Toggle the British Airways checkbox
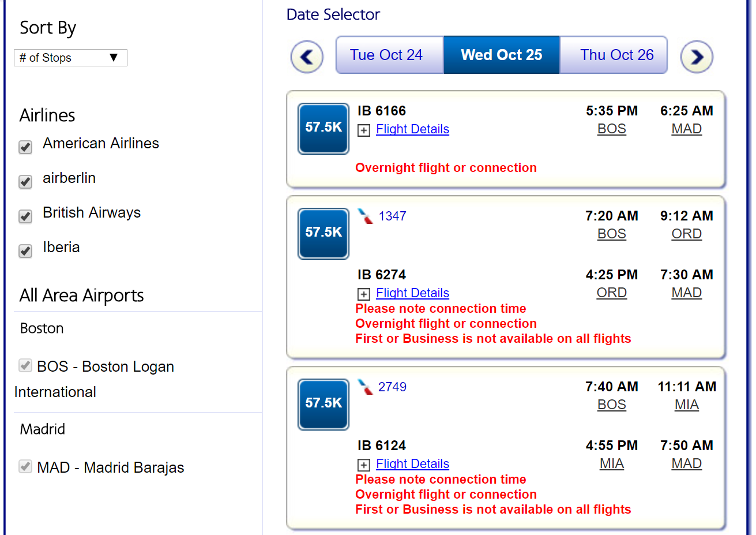Image resolution: width=756 pixels, height=535 pixels. coord(25,216)
